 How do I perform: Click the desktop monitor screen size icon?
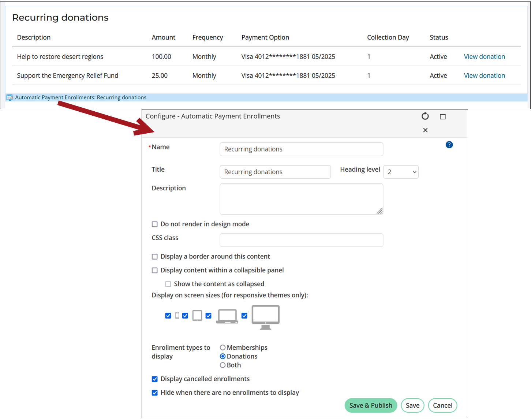coord(266,317)
